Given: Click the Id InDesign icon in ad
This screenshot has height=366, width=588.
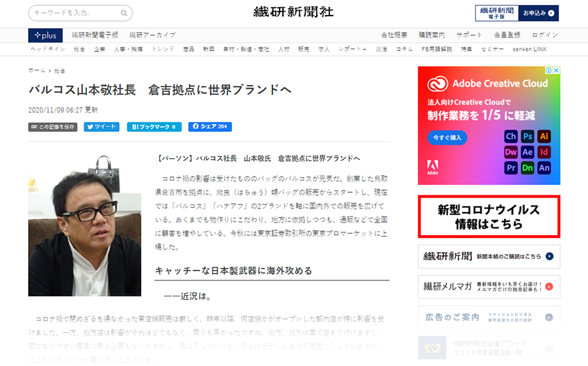Looking at the screenshot, I should click(x=544, y=152).
